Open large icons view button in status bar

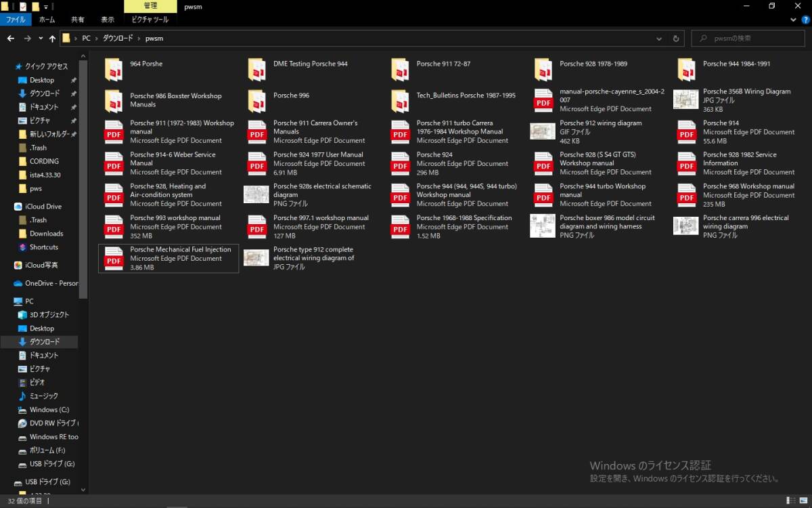pos(803,501)
